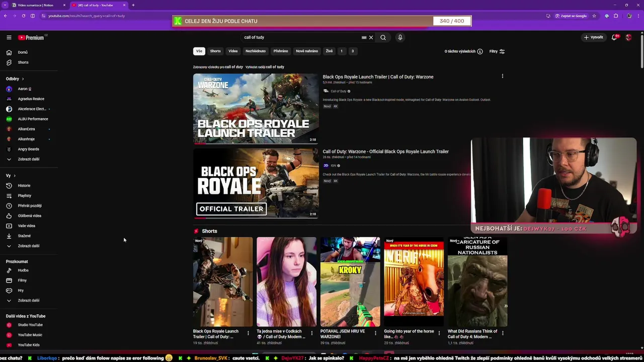The height and width of the screenshot is (362, 644).
Task: Open options for Going into year of horse short
Action: pos(439,333)
